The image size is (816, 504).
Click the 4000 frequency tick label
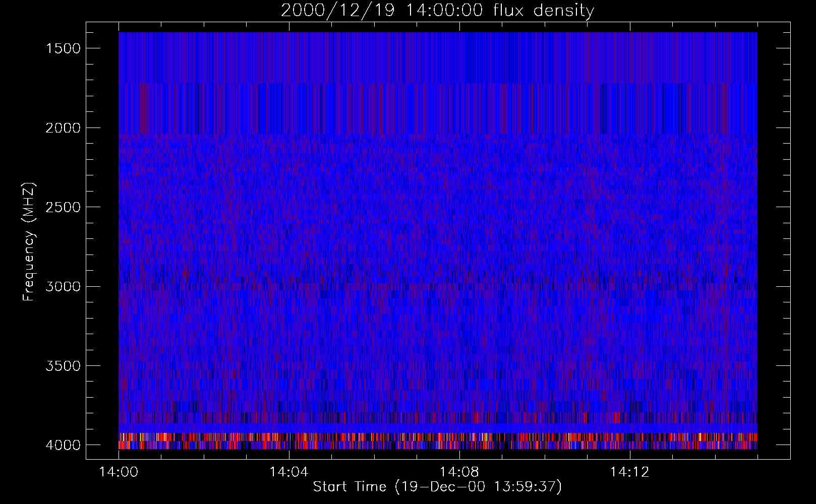pos(63,445)
